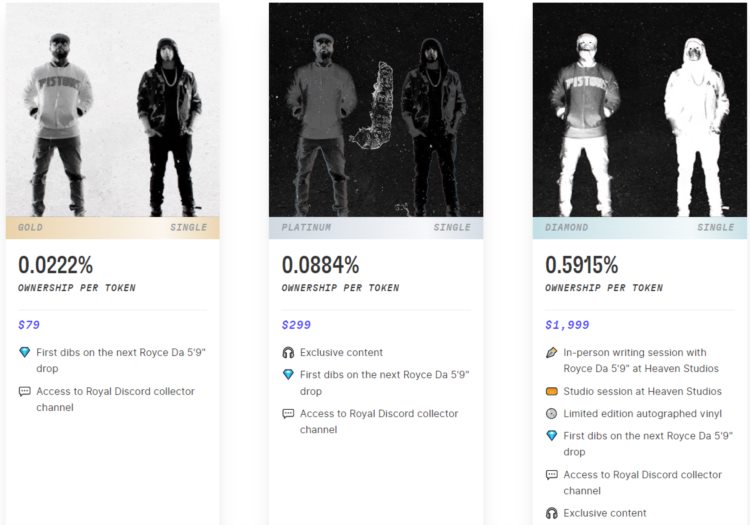
Task: Click the $299 Platinum price
Action: (x=296, y=325)
